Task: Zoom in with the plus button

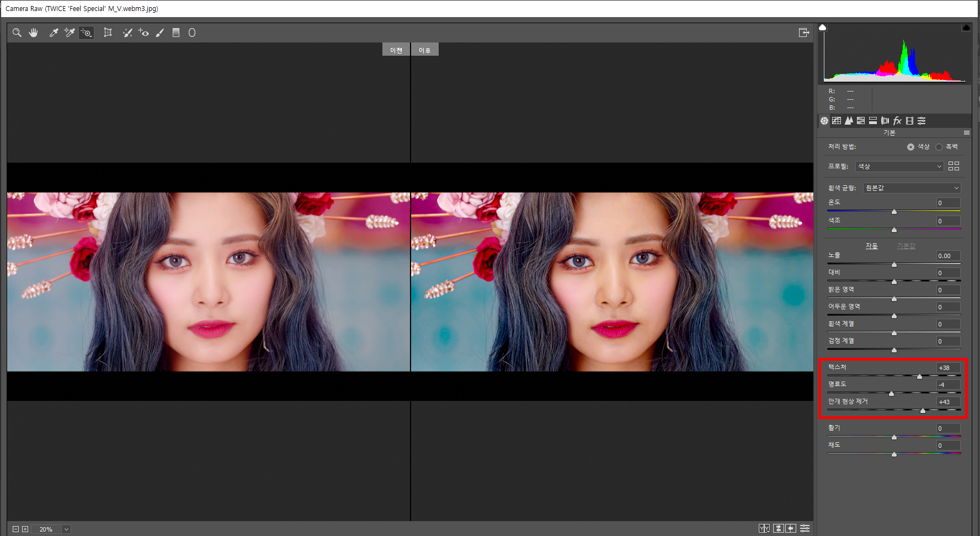Action: (25, 529)
